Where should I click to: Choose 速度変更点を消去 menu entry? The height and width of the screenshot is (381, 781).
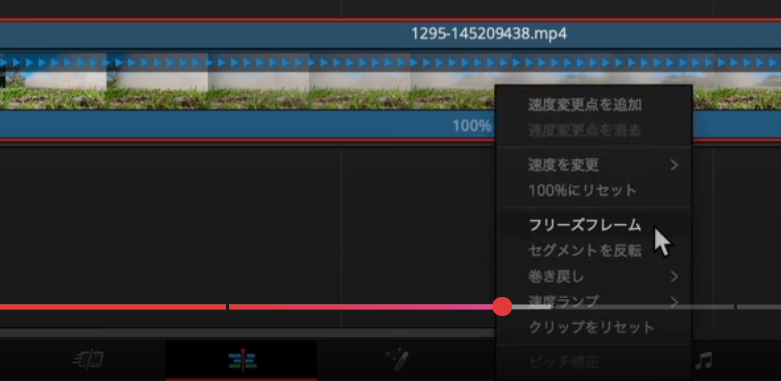point(585,130)
